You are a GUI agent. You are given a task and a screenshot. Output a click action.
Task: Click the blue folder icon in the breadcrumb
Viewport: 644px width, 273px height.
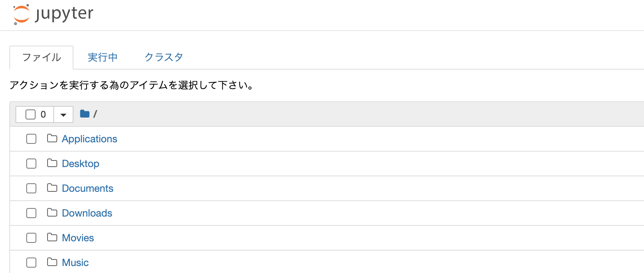tap(85, 113)
